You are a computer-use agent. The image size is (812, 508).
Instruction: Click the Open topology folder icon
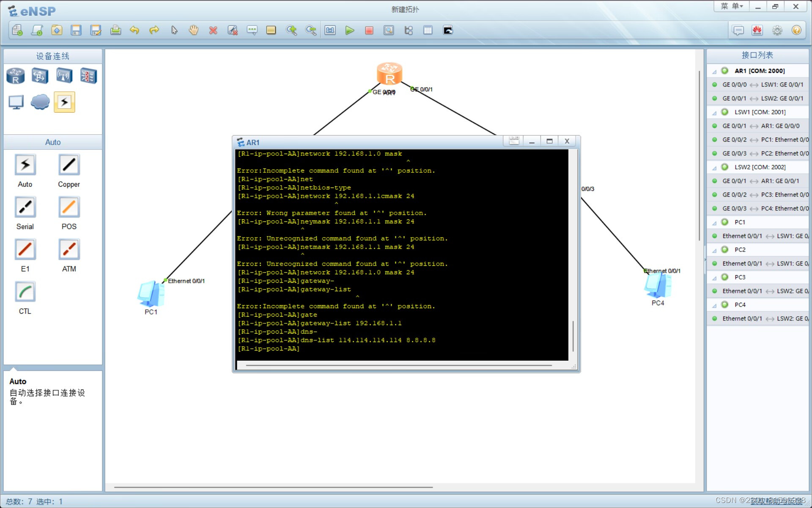(x=57, y=30)
